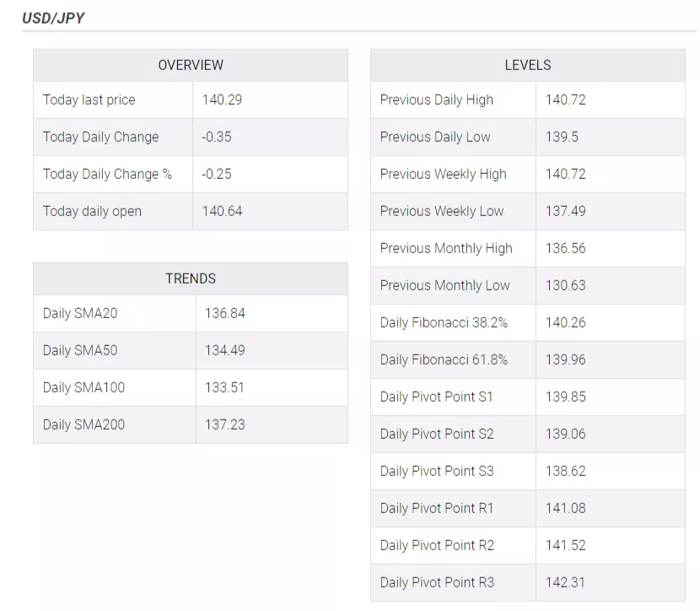Click the Daily Pivot Point S2 label

[x=437, y=434]
